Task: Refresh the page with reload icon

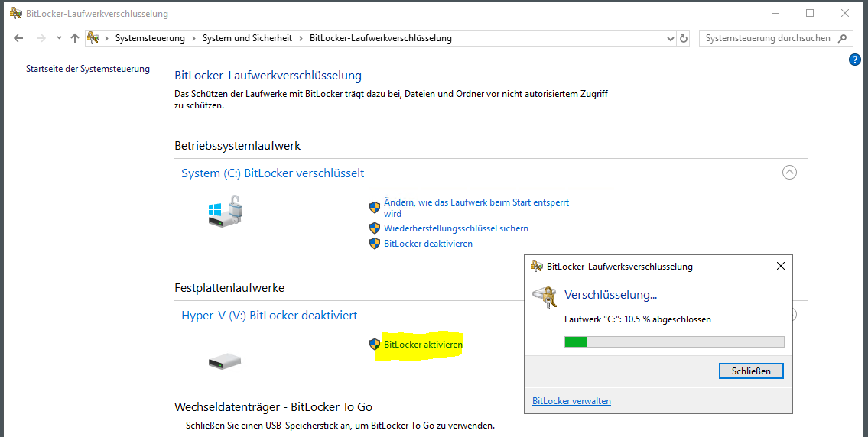Action: [x=684, y=38]
